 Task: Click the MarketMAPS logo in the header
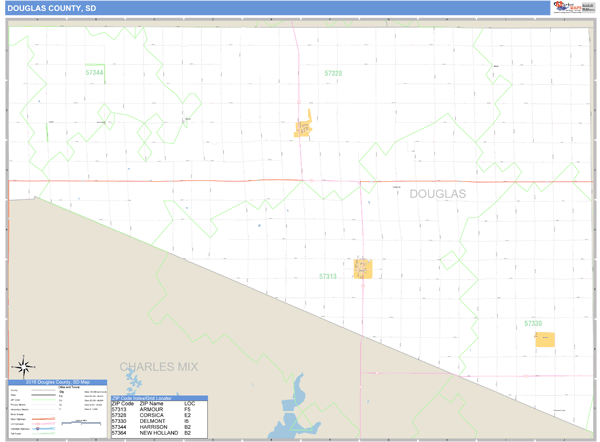(x=567, y=7)
